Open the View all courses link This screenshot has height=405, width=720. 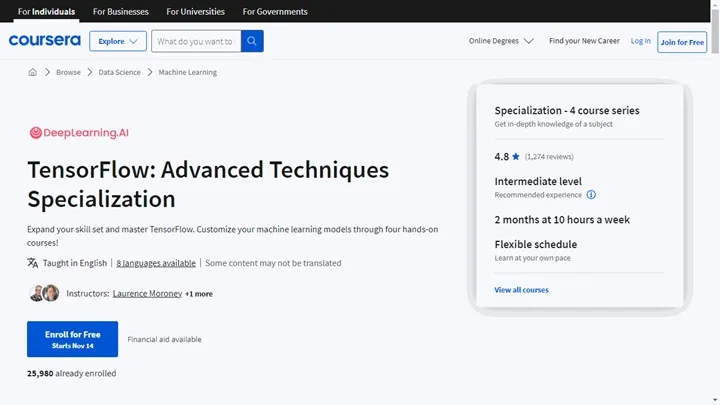521,290
